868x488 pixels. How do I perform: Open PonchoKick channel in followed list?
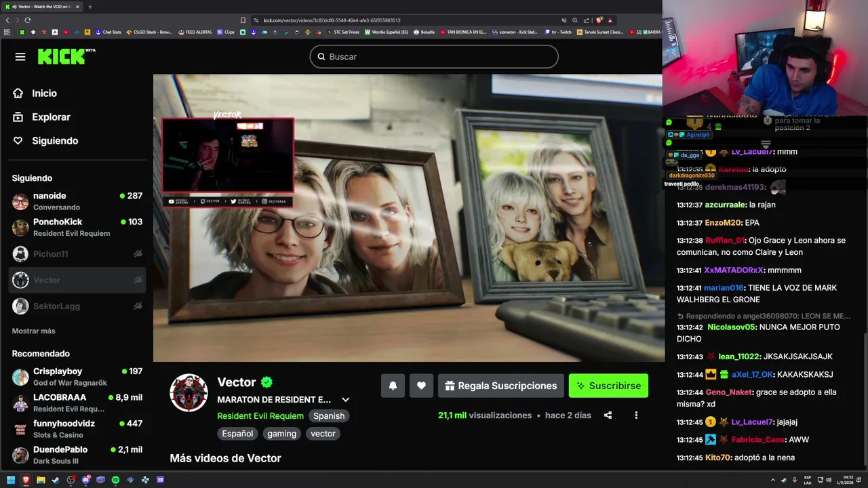tap(77, 227)
